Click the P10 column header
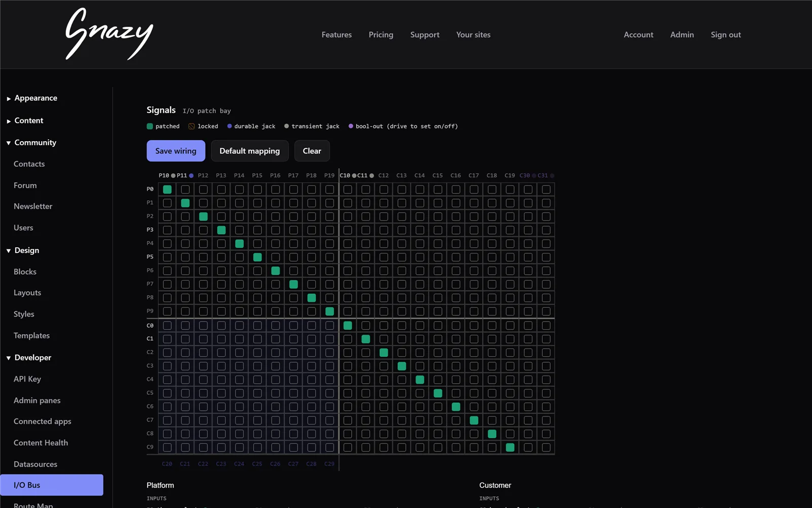The image size is (812, 508). [x=167, y=175]
